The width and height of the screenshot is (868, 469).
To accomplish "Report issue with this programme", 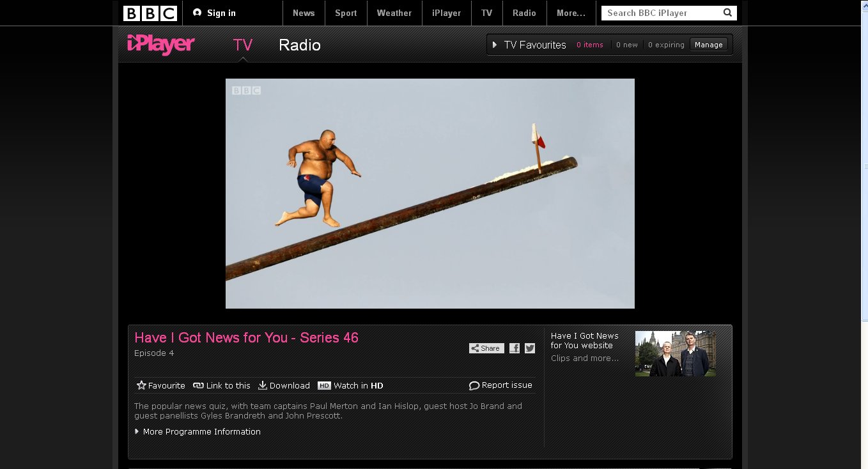I will [x=500, y=385].
